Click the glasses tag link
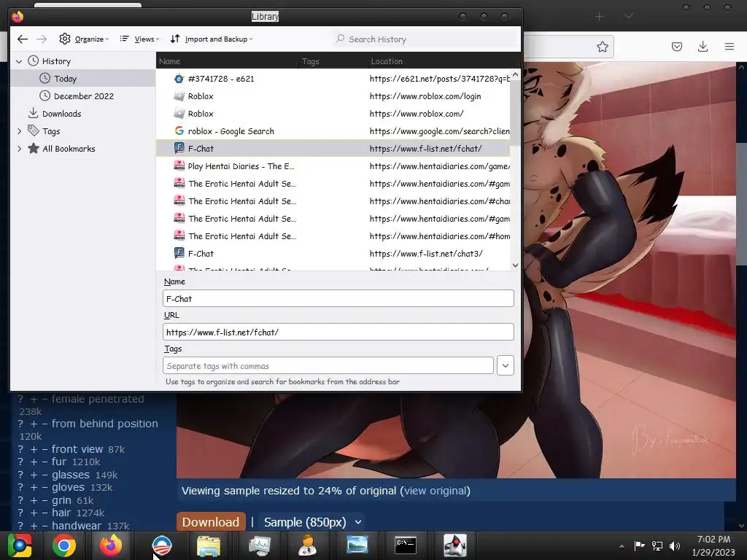Viewport: 747px width, 560px height. point(71,475)
